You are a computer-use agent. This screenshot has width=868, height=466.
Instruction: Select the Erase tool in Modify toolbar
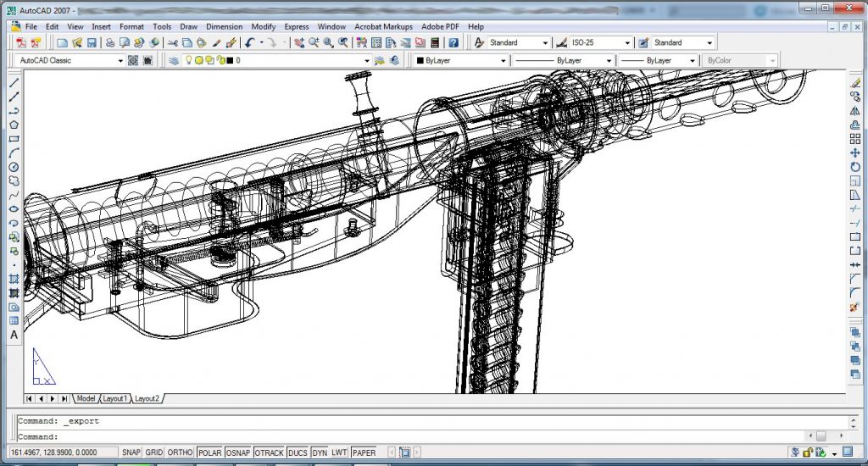[x=855, y=82]
